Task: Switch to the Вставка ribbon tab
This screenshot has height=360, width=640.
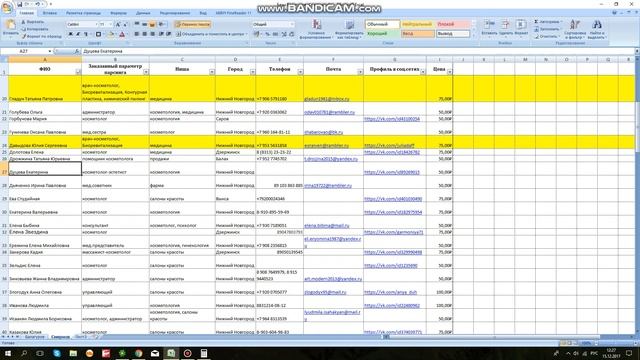Action: tap(50, 13)
